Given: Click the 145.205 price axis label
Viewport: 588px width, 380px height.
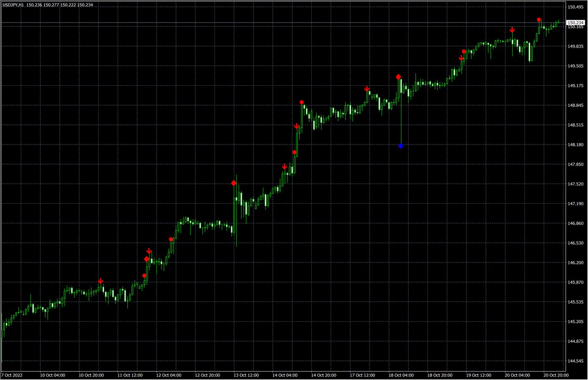Looking at the screenshot, I should (x=575, y=322).
